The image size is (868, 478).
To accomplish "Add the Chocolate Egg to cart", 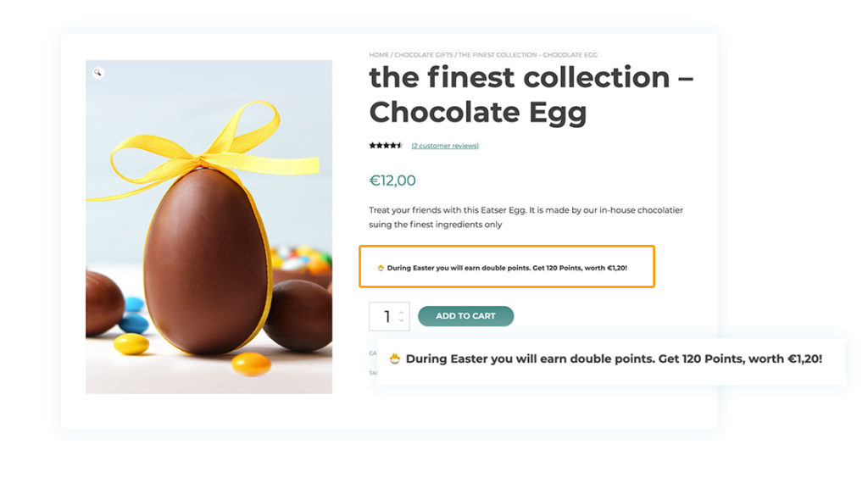I will click(465, 316).
